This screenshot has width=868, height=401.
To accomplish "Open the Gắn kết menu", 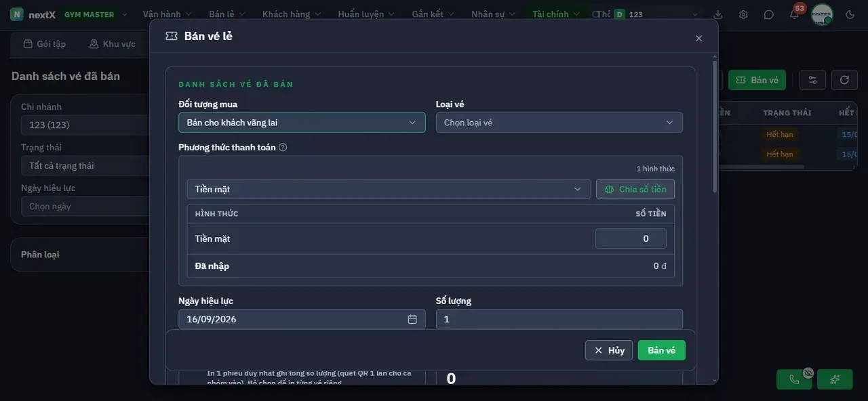I will (x=433, y=14).
